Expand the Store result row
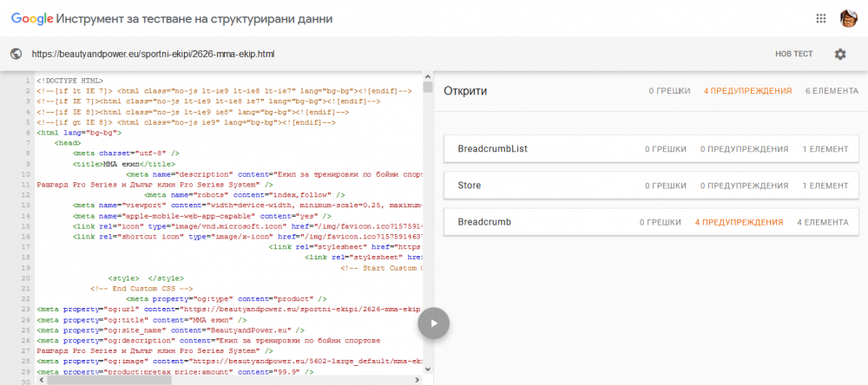Screen dimensions: 868x385 [x=651, y=186]
